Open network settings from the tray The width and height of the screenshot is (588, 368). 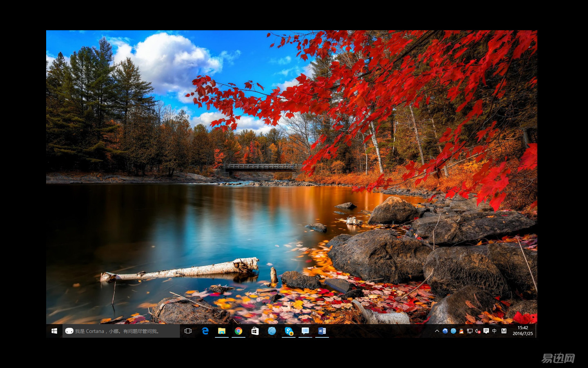point(470,331)
